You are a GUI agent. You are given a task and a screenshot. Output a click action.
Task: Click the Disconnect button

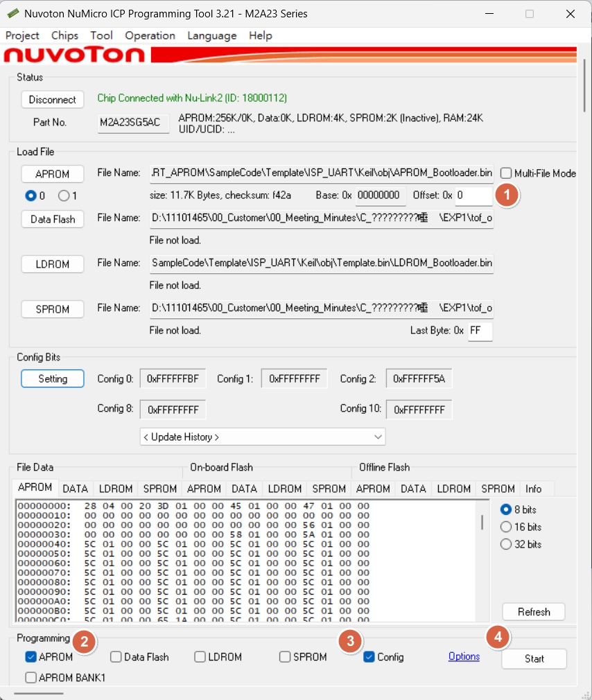(x=53, y=99)
